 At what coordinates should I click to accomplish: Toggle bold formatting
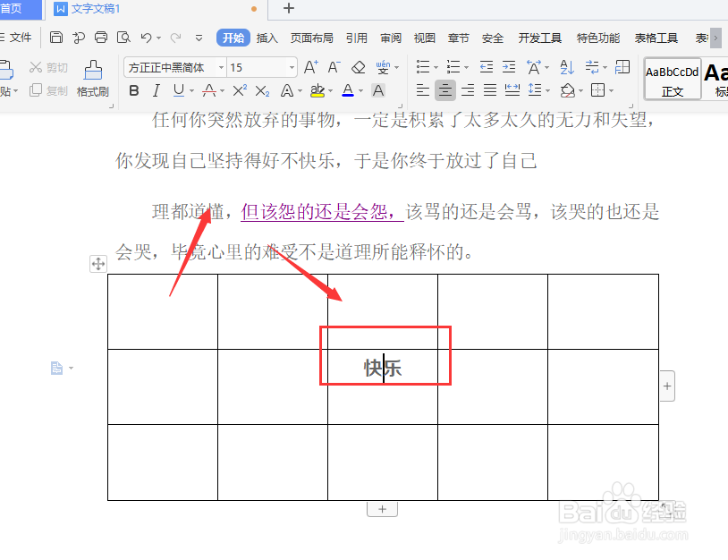[x=132, y=90]
